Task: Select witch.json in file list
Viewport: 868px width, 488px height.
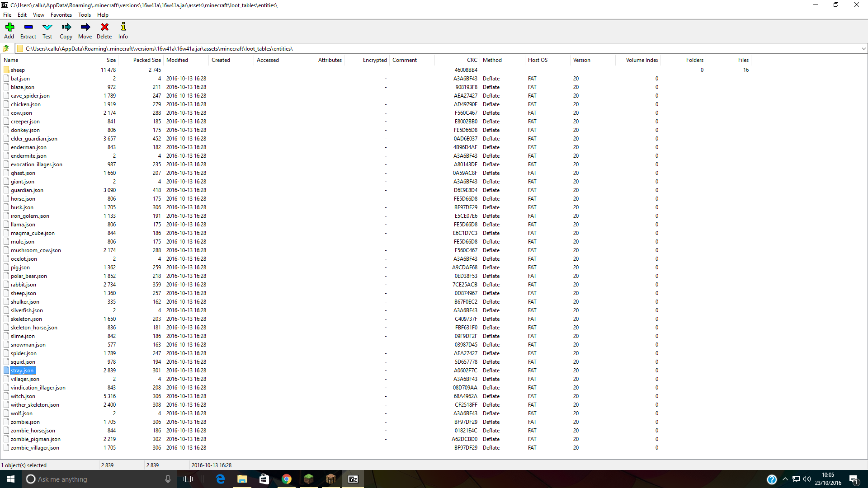Action: (x=23, y=396)
